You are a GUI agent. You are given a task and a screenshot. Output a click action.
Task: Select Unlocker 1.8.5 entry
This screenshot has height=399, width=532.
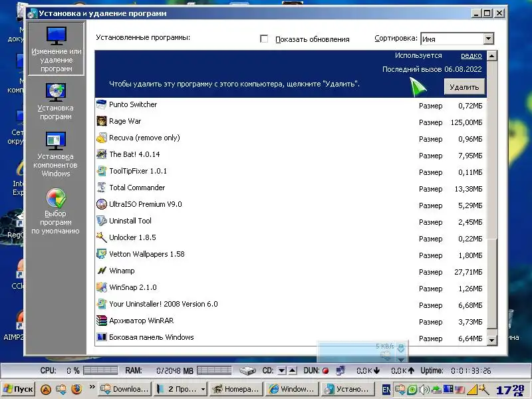click(132, 237)
